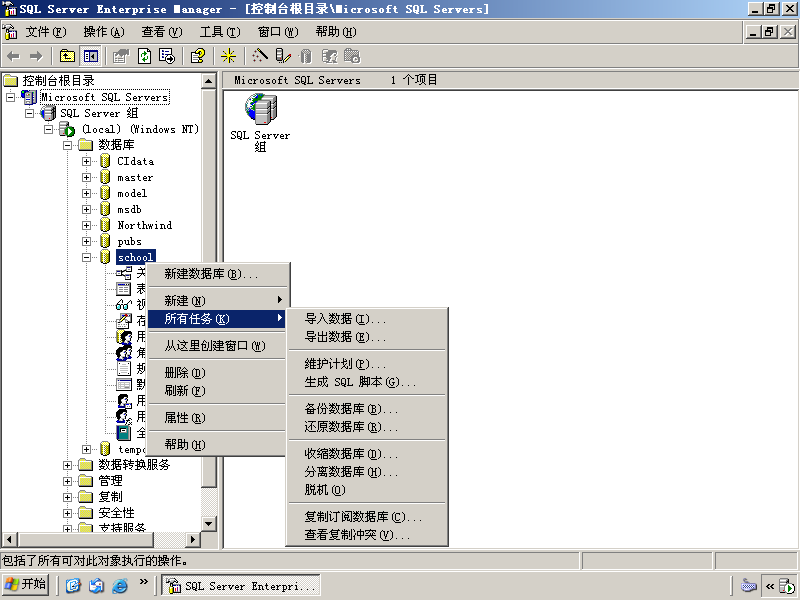Open the 工具(T) menu
This screenshot has height=600, width=800.
(220, 32)
